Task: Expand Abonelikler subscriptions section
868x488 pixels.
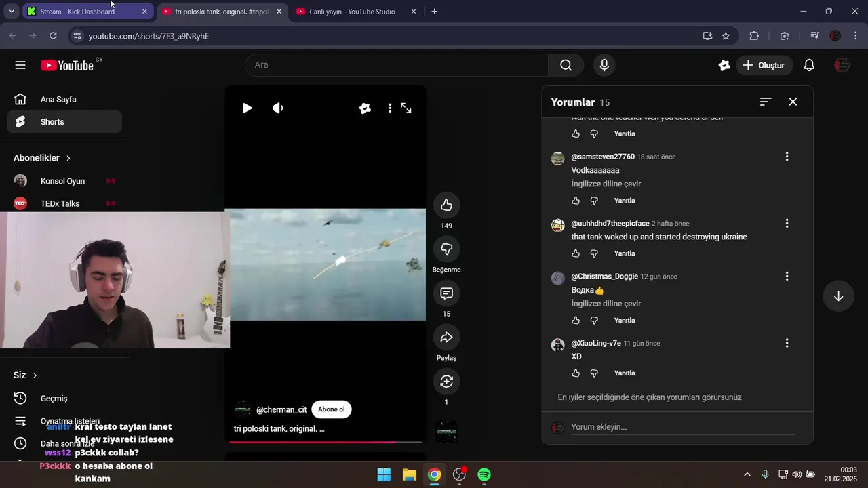Action: (42, 158)
